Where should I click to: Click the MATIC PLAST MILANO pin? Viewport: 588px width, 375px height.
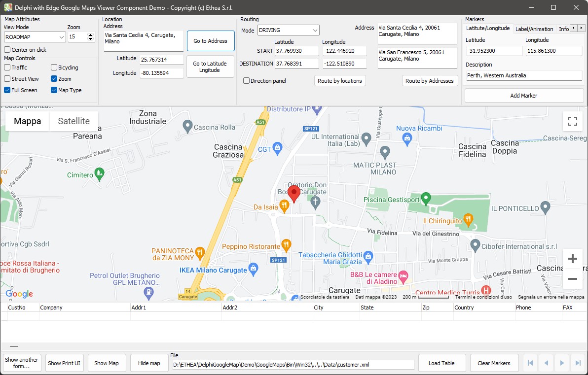tap(385, 153)
